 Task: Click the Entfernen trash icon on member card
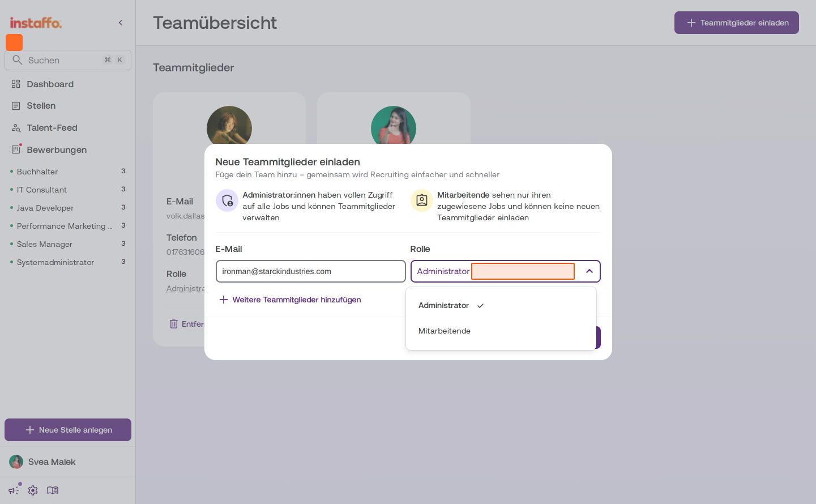click(174, 324)
